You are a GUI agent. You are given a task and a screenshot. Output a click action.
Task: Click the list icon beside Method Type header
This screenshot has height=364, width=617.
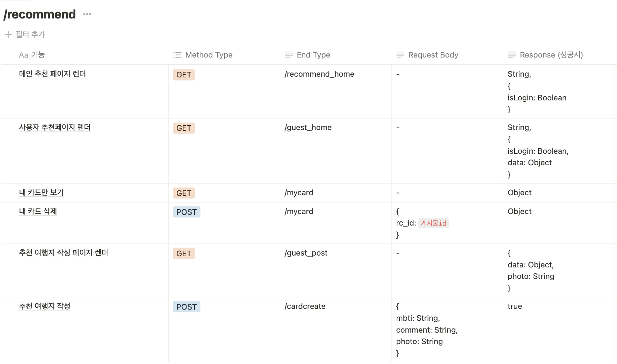click(177, 55)
